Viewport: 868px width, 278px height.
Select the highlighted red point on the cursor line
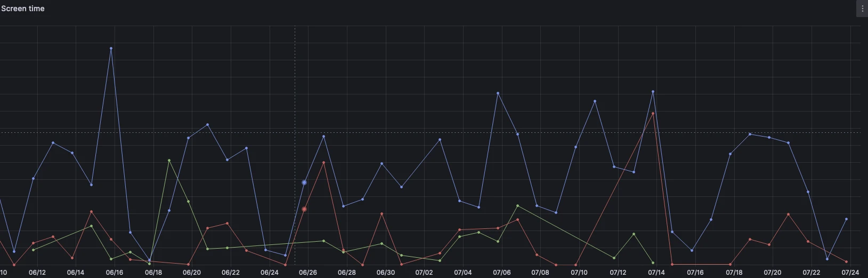click(x=304, y=209)
